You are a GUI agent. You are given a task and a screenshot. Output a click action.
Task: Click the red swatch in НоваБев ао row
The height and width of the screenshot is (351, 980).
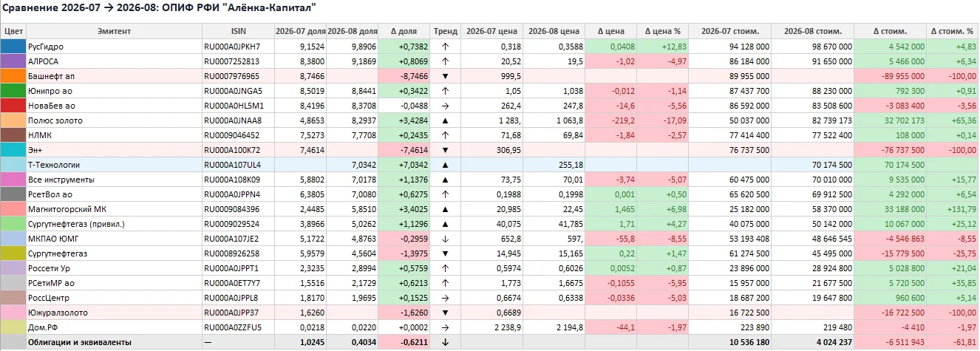[x=13, y=105]
